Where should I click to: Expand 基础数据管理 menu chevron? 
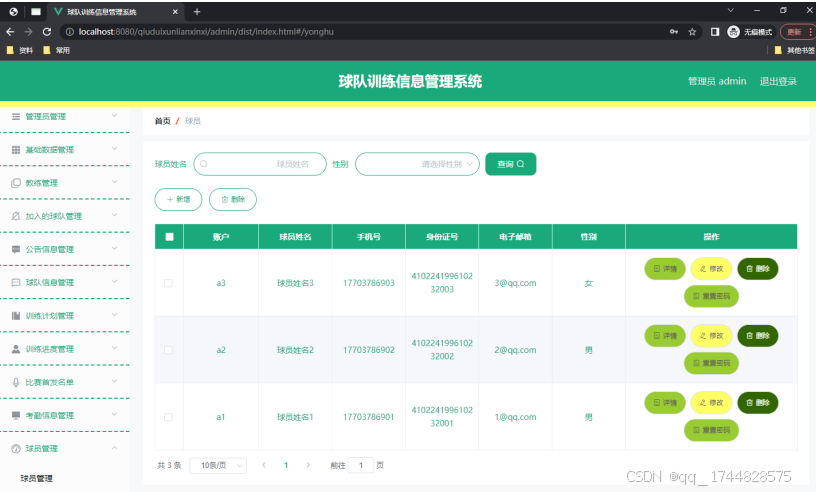coord(114,149)
